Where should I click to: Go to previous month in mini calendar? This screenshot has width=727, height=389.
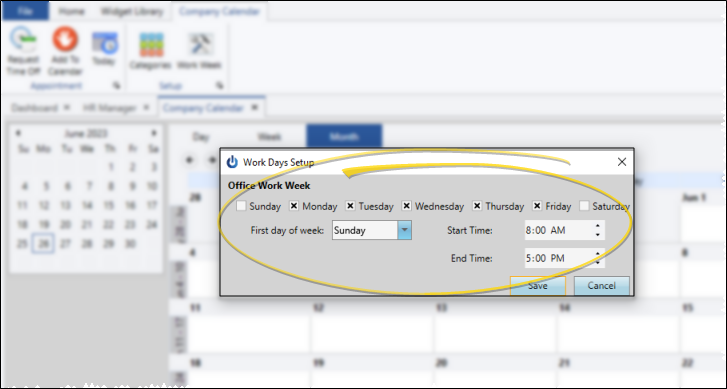[x=18, y=133]
